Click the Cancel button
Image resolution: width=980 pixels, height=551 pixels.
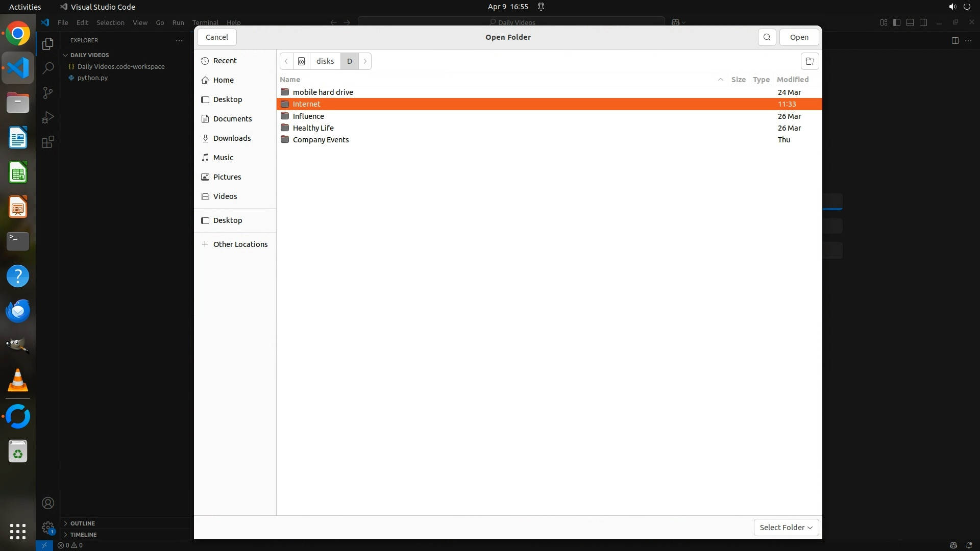point(217,37)
